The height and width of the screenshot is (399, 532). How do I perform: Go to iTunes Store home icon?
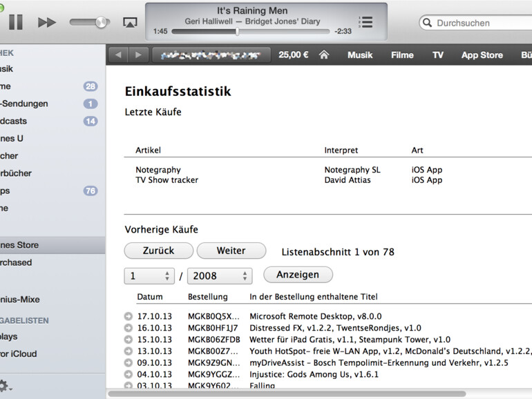point(323,55)
